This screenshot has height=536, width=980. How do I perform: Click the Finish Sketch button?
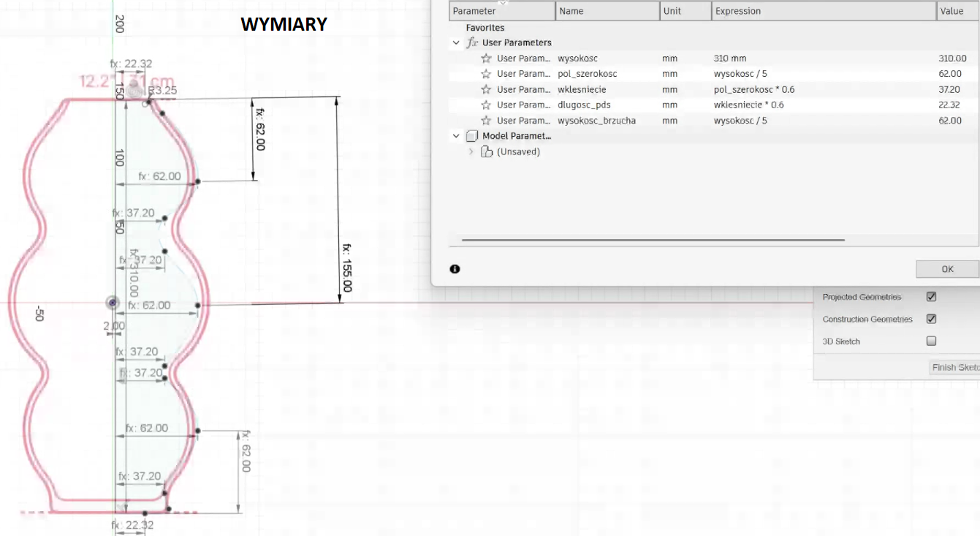coord(954,367)
